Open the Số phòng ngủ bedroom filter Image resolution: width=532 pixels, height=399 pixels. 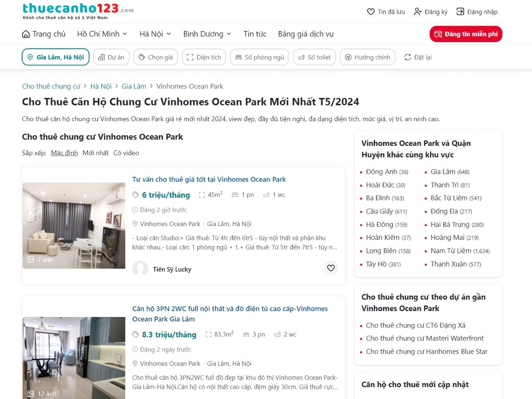(260, 57)
